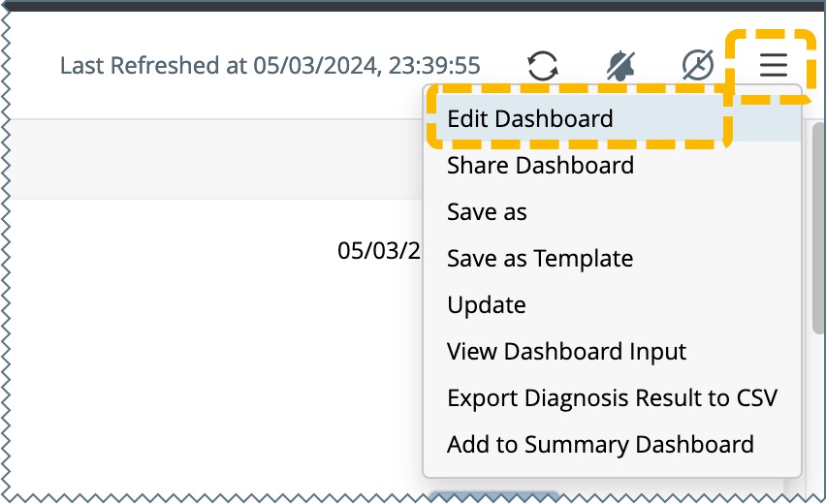The image size is (826, 504).
Task: Click Update in the dropdown menu
Action: coord(487,305)
